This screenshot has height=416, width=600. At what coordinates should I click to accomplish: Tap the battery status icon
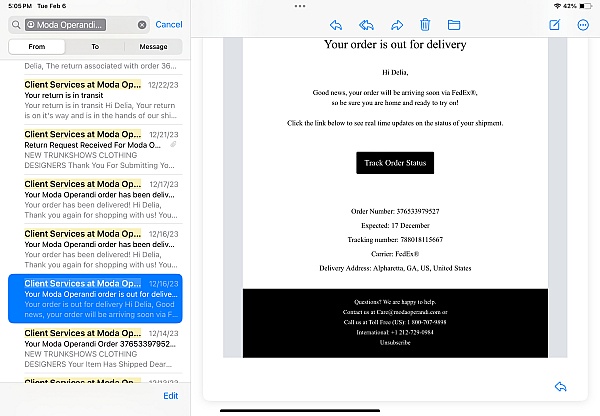(585, 6)
